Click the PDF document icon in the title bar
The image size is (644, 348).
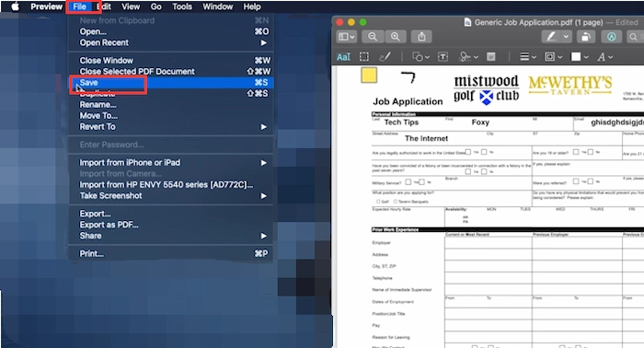point(467,22)
